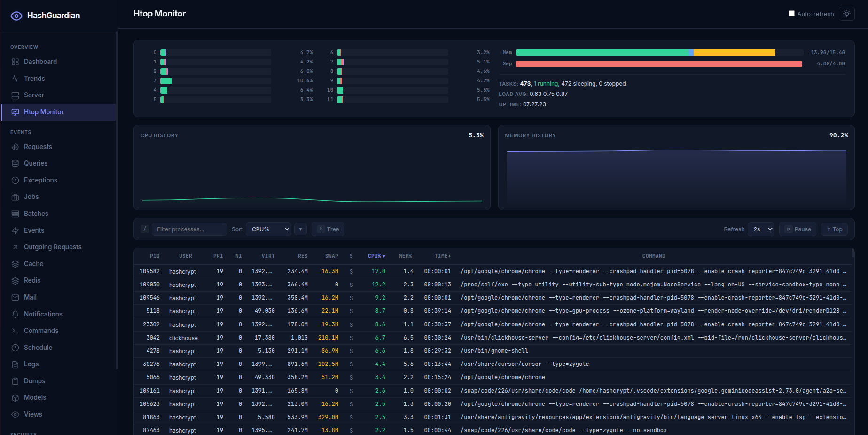
Task: Click the Requests globe icon
Action: tap(15, 147)
